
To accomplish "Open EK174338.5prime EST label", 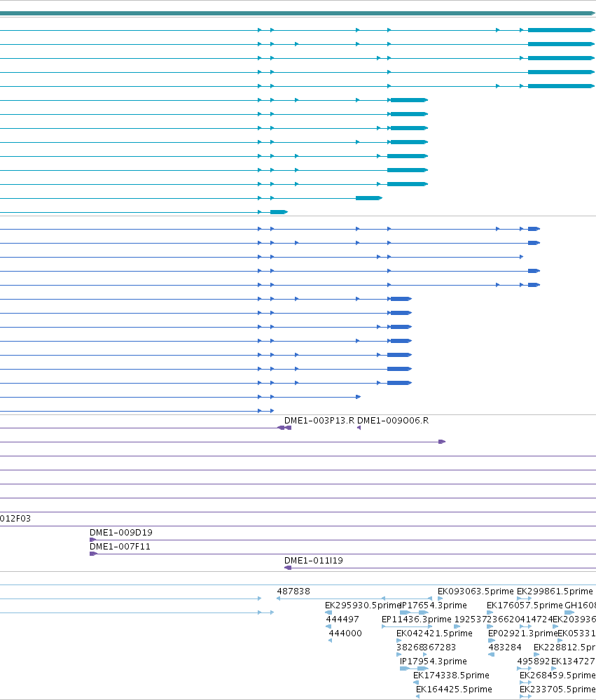I will coord(451,675).
